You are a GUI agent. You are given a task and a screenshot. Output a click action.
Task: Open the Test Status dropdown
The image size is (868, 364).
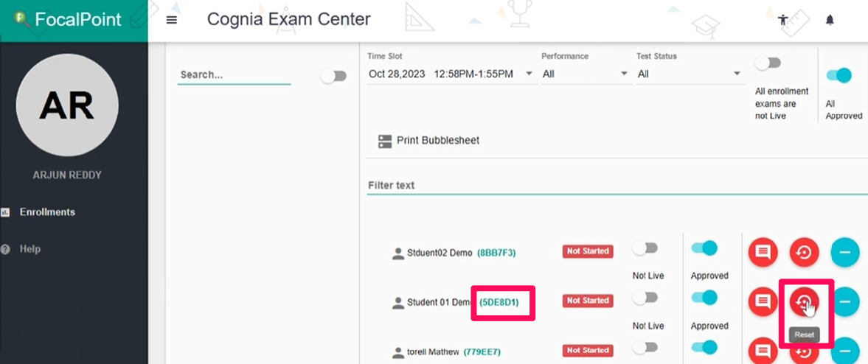[690, 74]
